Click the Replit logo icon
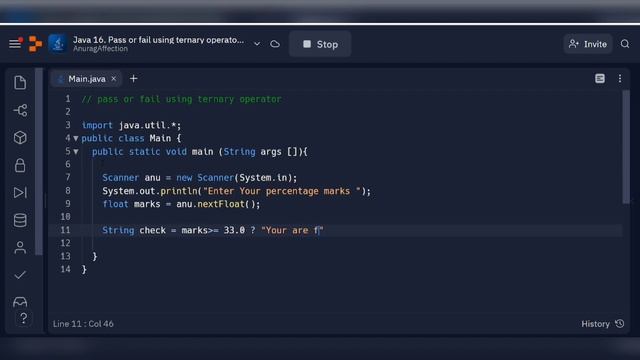Viewport: 640px width, 360px height. click(35, 44)
